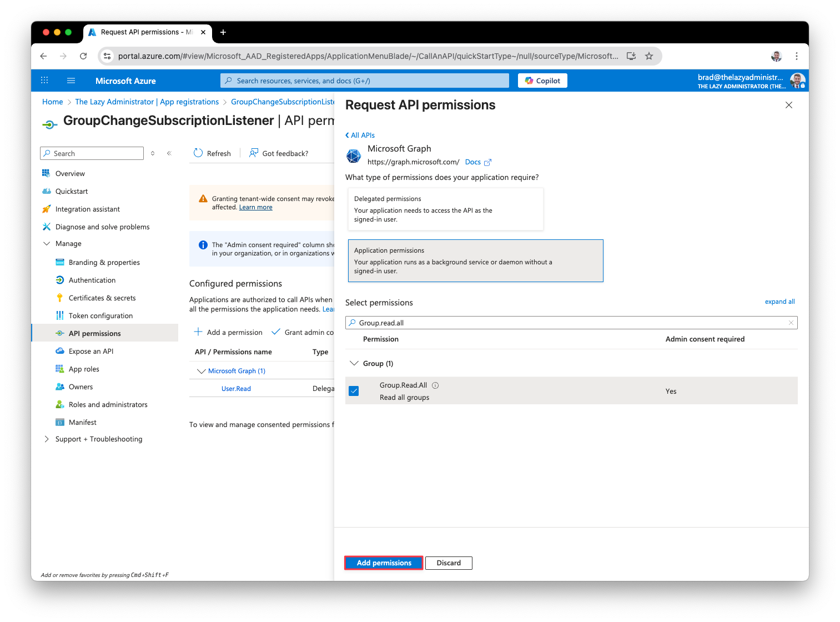
Task: Select the Delegated permissions option
Action: coord(445,209)
